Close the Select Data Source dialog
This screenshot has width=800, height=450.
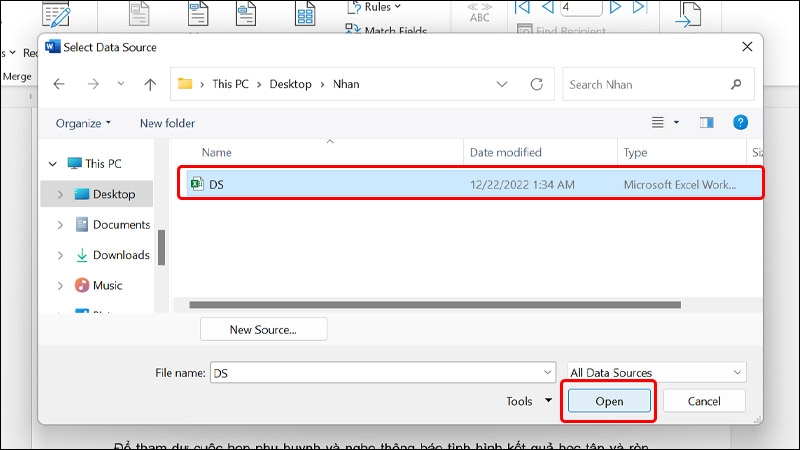click(747, 47)
